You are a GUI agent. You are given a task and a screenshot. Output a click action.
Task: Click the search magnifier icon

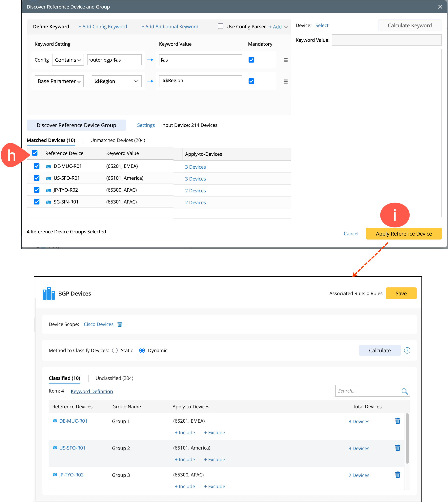click(x=404, y=391)
